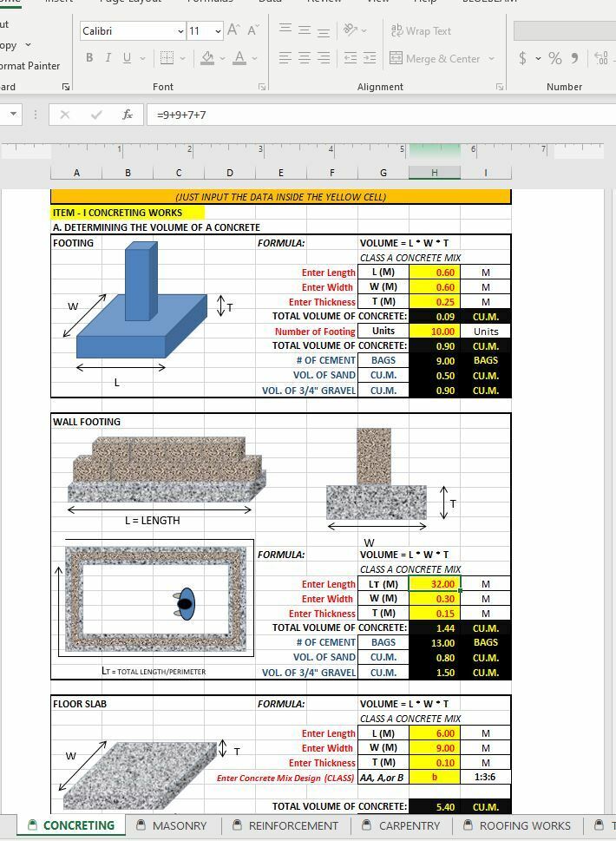The width and height of the screenshot is (616, 841).
Task: Open font size 11 dropdown
Action: [218, 31]
